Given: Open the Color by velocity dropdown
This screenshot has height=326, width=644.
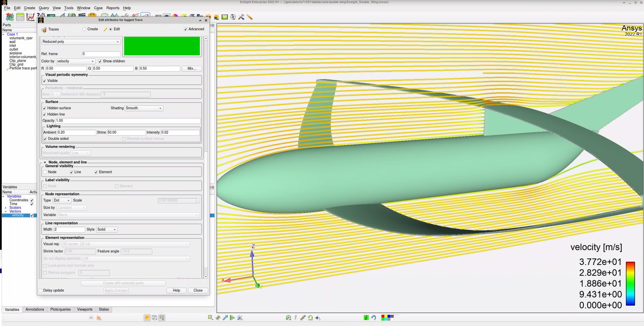Looking at the screenshot, I should 75,62.
